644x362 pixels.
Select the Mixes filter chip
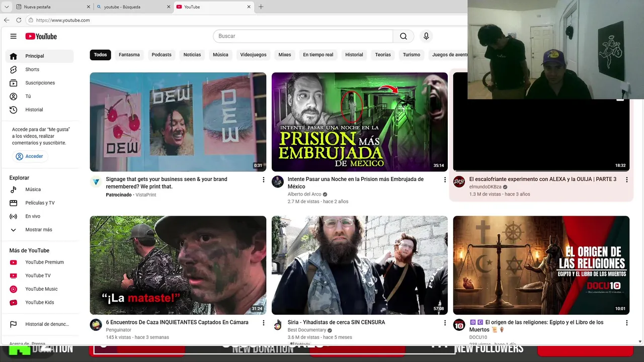[285, 55]
